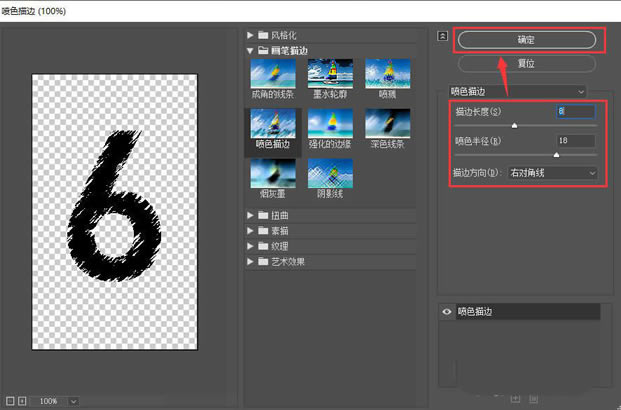Select the 烟灰墨 filter thumbnail
This screenshot has height=410, width=621.
(273, 174)
